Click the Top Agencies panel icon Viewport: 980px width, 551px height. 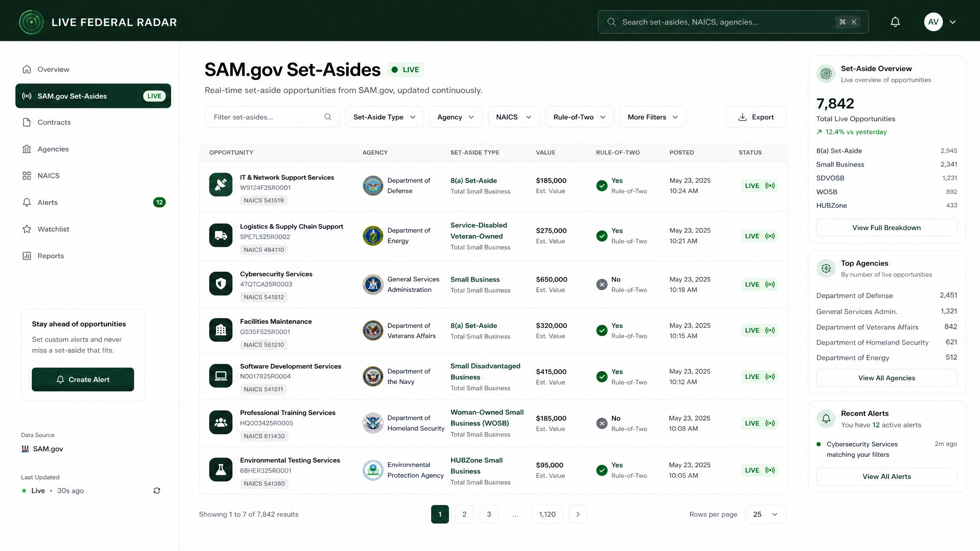(826, 268)
